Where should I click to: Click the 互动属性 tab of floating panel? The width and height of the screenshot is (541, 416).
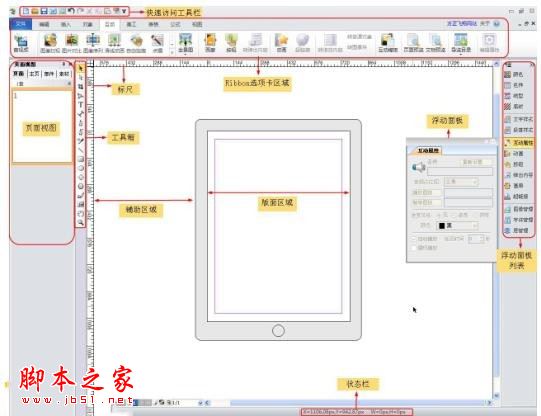tap(427, 151)
